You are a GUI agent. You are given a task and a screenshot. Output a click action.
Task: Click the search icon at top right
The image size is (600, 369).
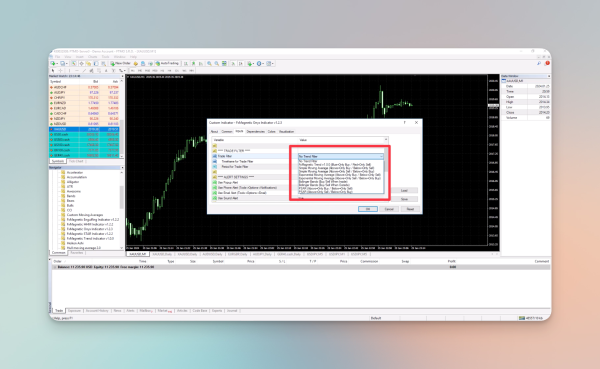539,64
